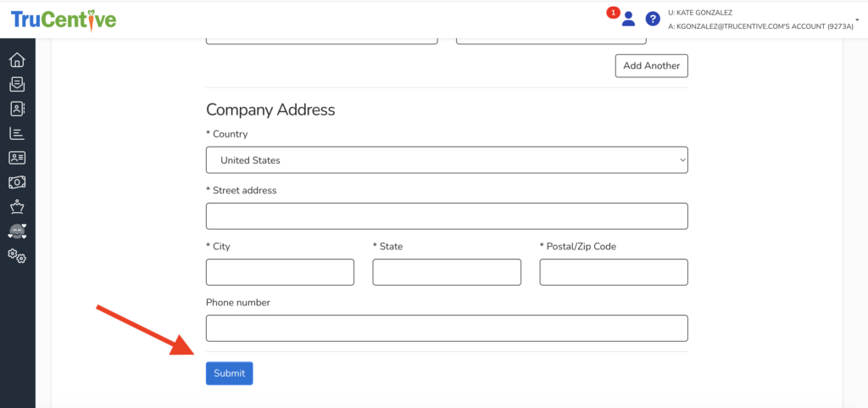Click the ID card icon in sidebar
This screenshot has height=408, width=868.
click(x=17, y=158)
